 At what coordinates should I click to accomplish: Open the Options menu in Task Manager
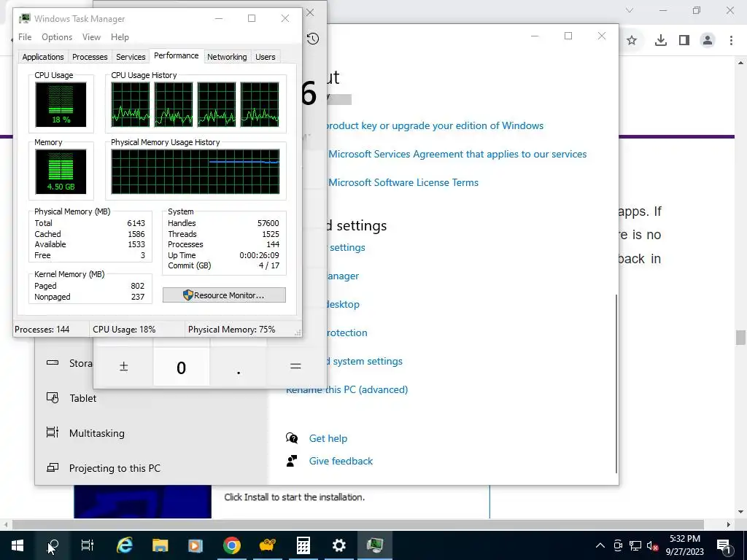(x=57, y=37)
